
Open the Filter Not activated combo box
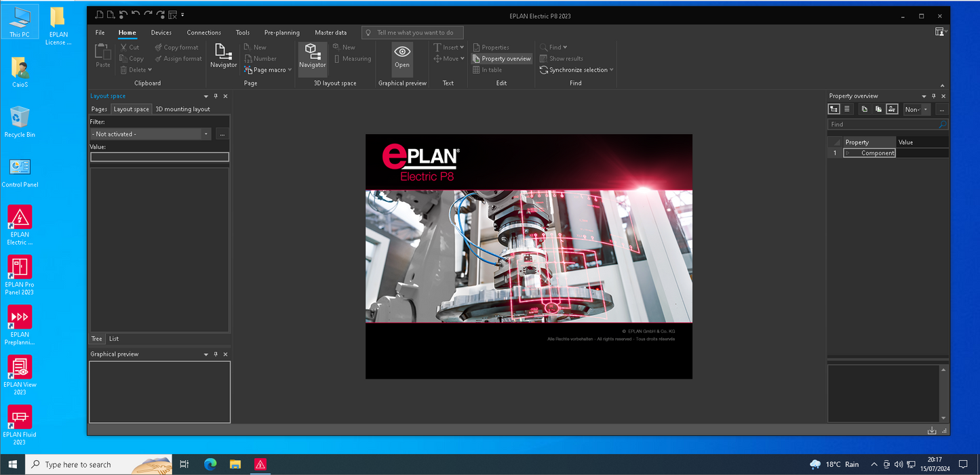point(151,134)
